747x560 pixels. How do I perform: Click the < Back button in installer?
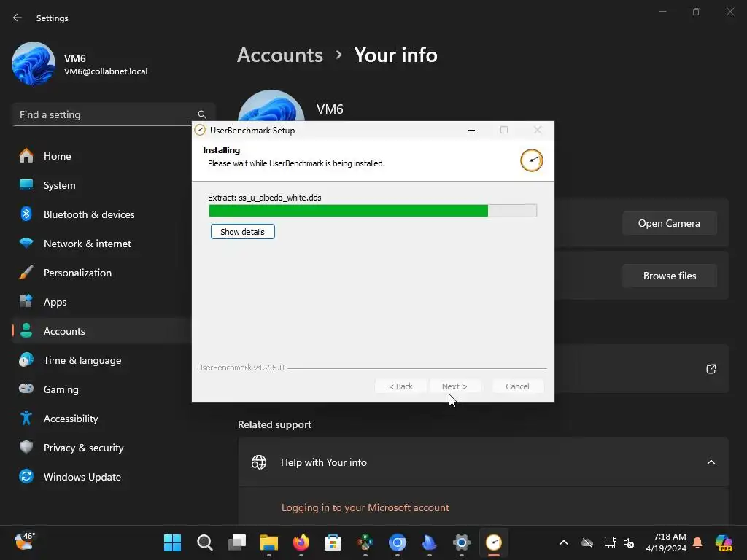coord(400,386)
